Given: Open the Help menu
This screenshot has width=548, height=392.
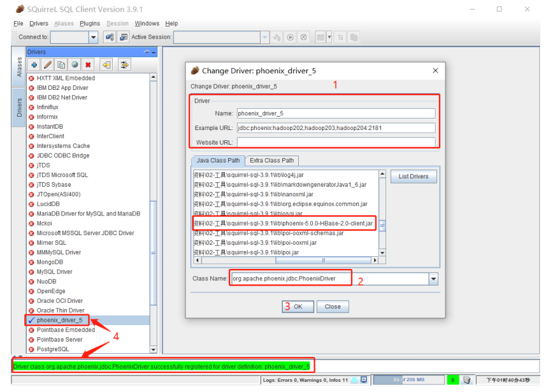Looking at the screenshot, I should pyautogui.click(x=171, y=24).
